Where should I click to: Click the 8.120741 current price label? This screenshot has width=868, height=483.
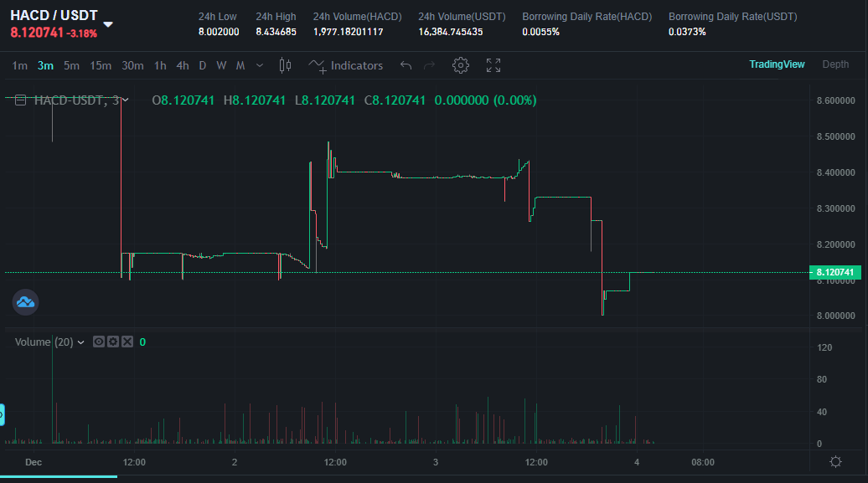click(834, 272)
